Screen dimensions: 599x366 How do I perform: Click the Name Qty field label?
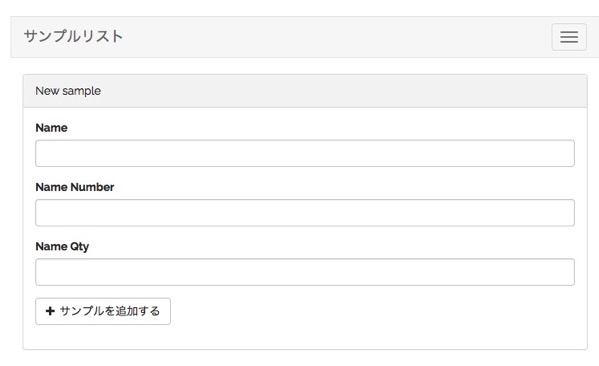62,246
